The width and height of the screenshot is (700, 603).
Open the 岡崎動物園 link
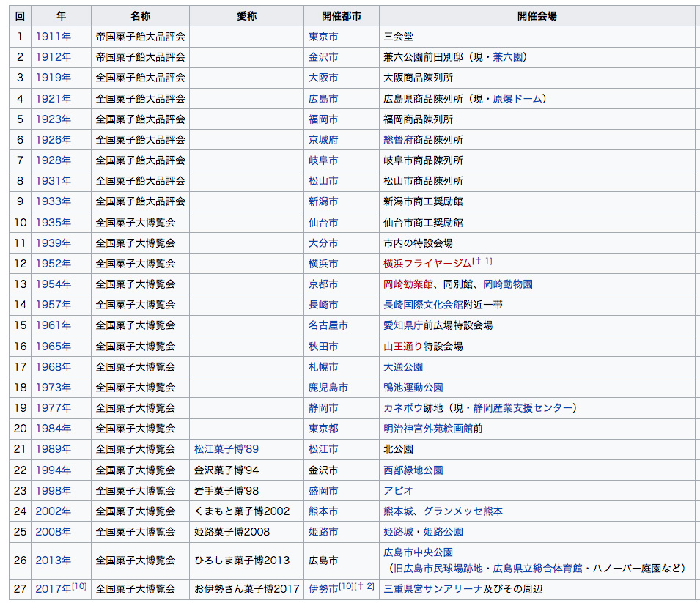508,284
